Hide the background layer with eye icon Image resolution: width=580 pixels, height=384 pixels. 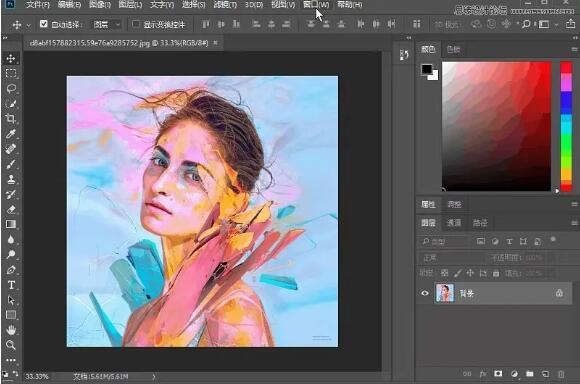tap(425, 293)
